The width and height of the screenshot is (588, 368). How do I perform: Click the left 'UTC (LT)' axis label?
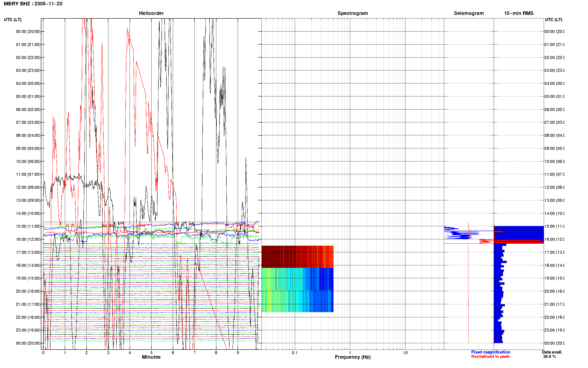click(13, 19)
